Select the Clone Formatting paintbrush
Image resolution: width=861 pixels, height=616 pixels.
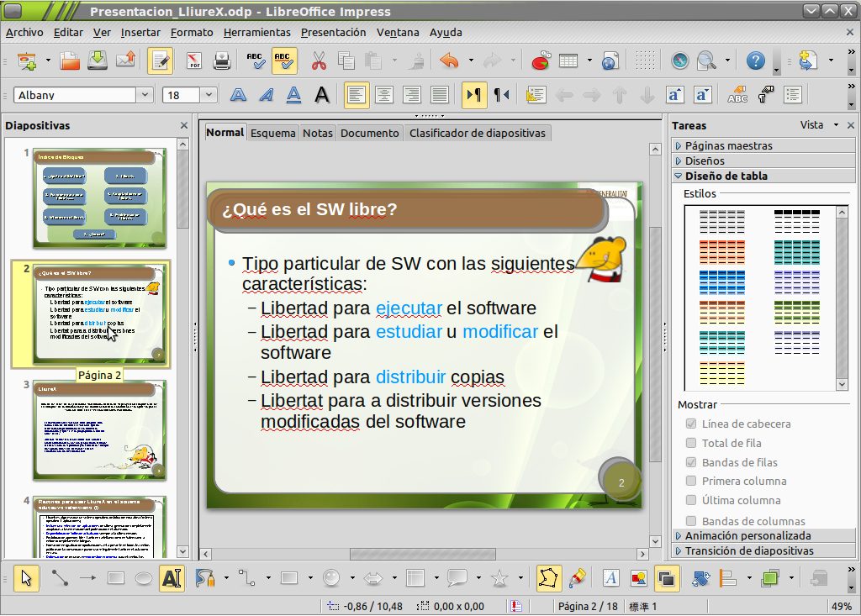[x=415, y=61]
